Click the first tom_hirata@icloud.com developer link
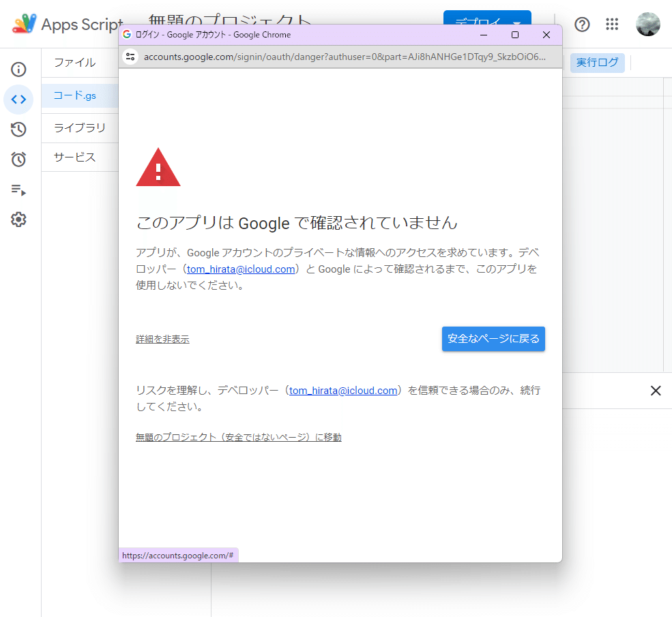 [241, 269]
